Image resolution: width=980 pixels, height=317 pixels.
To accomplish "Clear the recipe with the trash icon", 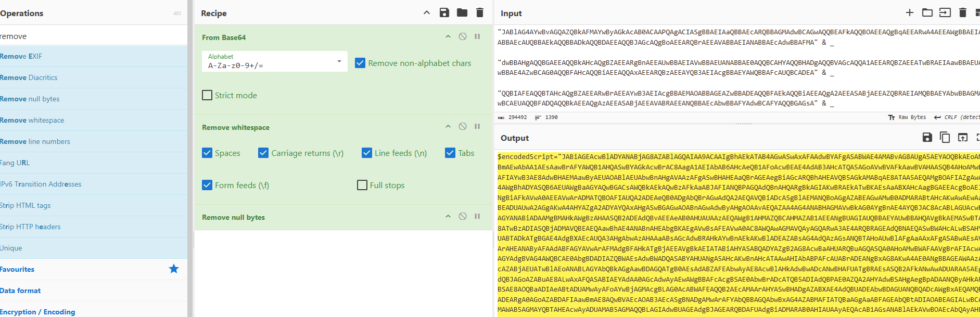I will [480, 13].
